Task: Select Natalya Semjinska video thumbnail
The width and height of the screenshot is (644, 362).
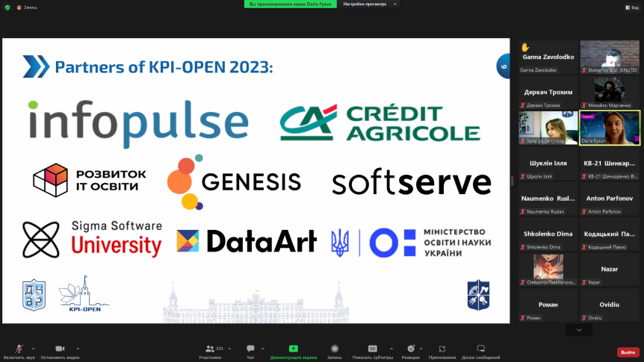Action: 548,128
